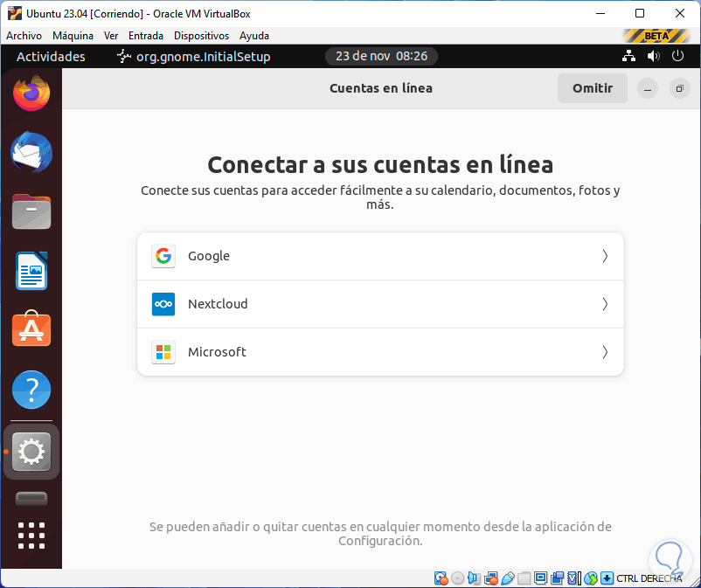
Task: Click VirtualBox display status icon
Action: pyautogui.click(x=540, y=578)
